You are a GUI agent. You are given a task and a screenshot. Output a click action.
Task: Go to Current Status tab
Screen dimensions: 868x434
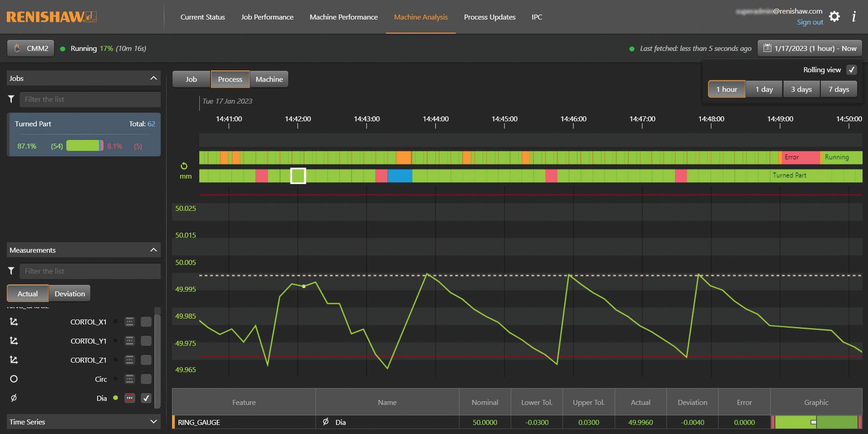[x=202, y=17]
